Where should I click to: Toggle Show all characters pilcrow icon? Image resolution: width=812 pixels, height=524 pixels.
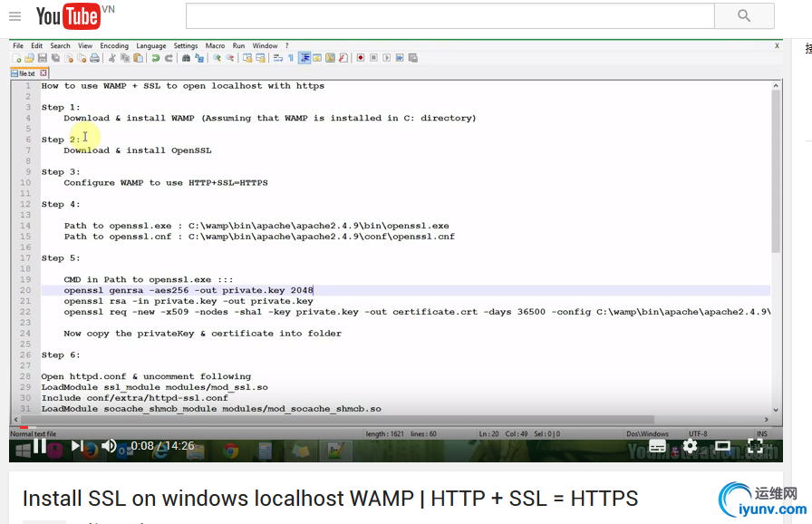coord(291,58)
